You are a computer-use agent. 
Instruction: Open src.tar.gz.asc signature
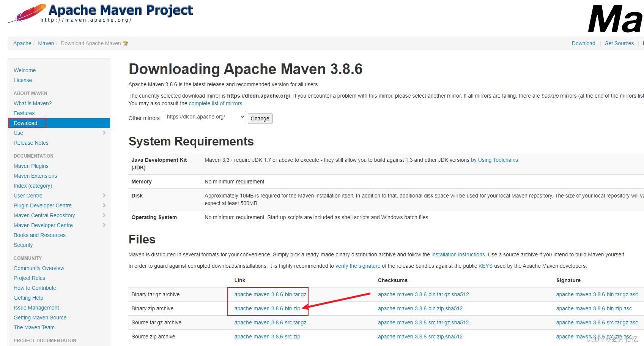pos(597,322)
